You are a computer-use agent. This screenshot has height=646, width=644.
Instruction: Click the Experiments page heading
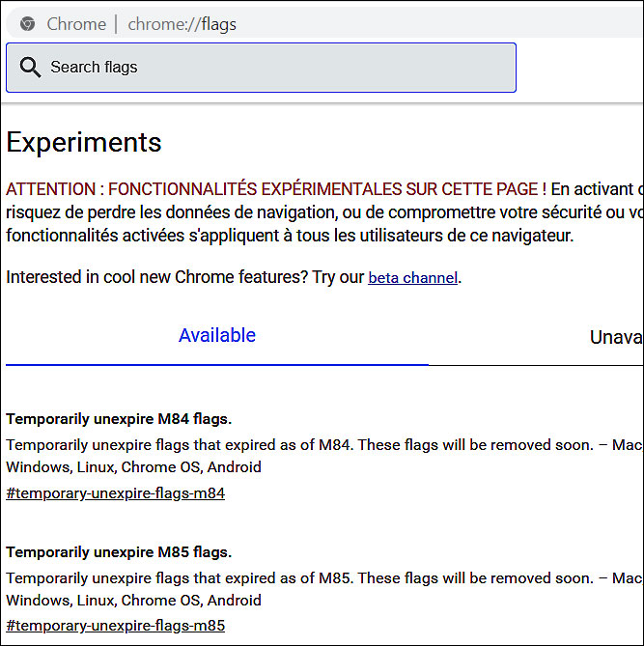pos(84,142)
